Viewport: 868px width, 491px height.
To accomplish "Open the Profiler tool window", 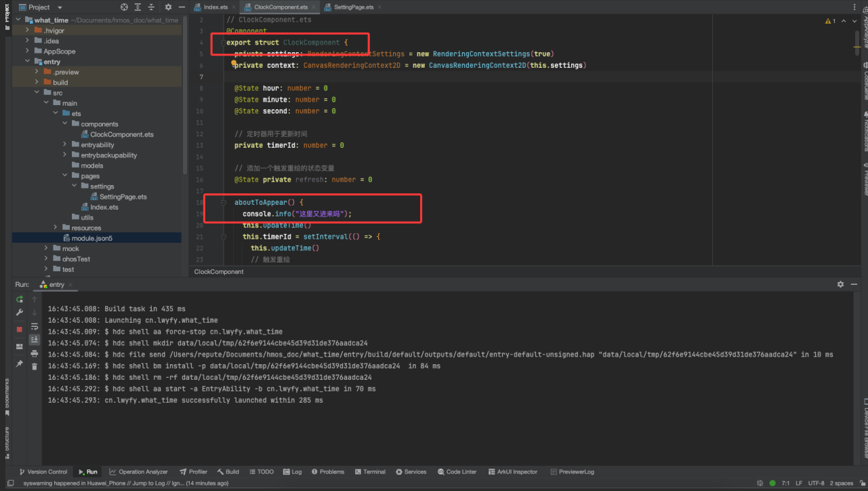I will tap(194, 472).
